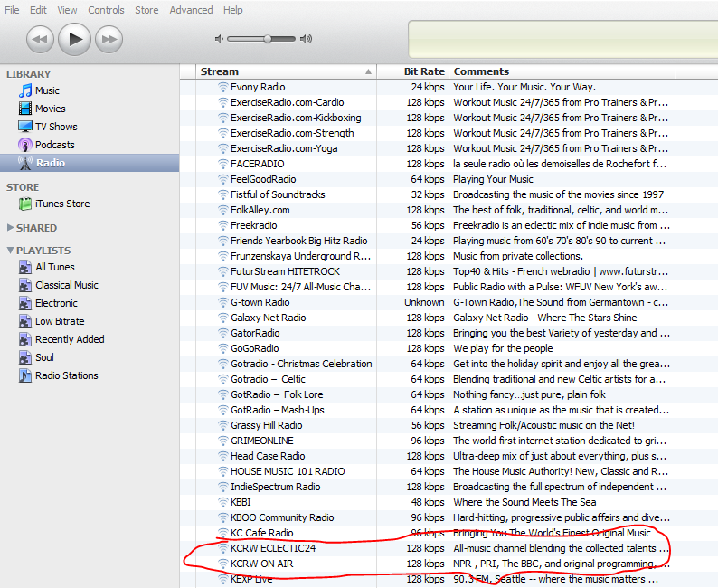
Task: Collapse the PLAYLISTS section triangle
Action: pos(10,251)
